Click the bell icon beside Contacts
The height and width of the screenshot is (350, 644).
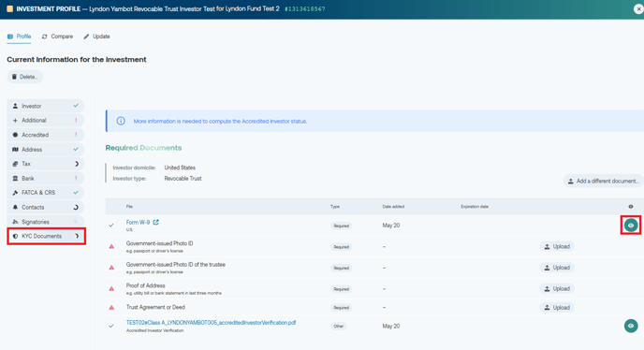pyautogui.click(x=15, y=207)
